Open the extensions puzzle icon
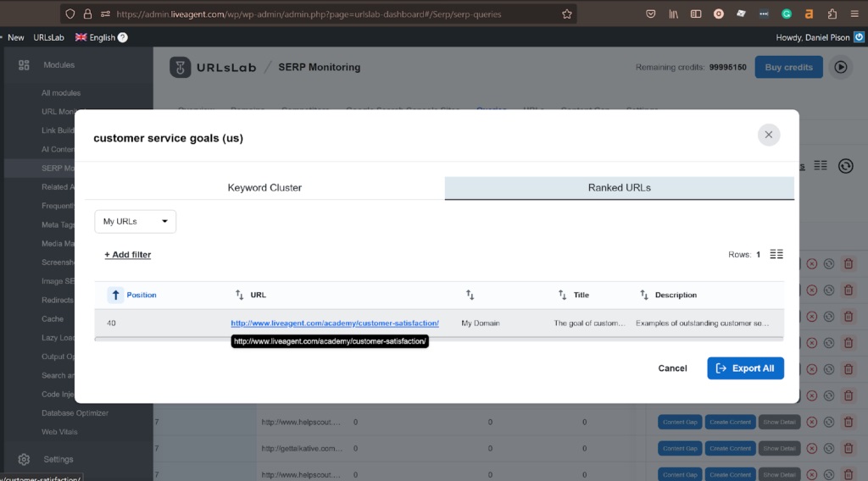This screenshot has height=481, width=868. (x=832, y=14)
